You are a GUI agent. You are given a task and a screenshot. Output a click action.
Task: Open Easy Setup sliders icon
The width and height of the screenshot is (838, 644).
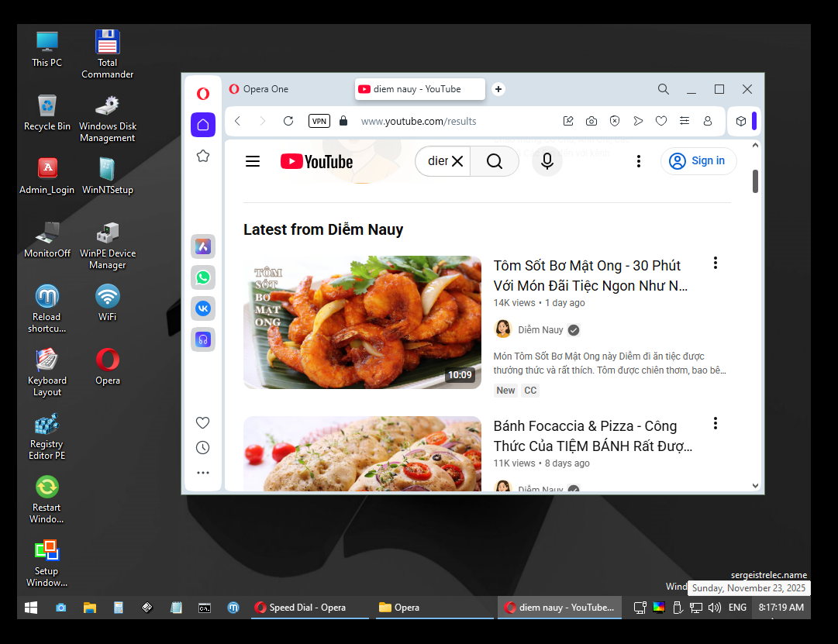pos(685,122)
